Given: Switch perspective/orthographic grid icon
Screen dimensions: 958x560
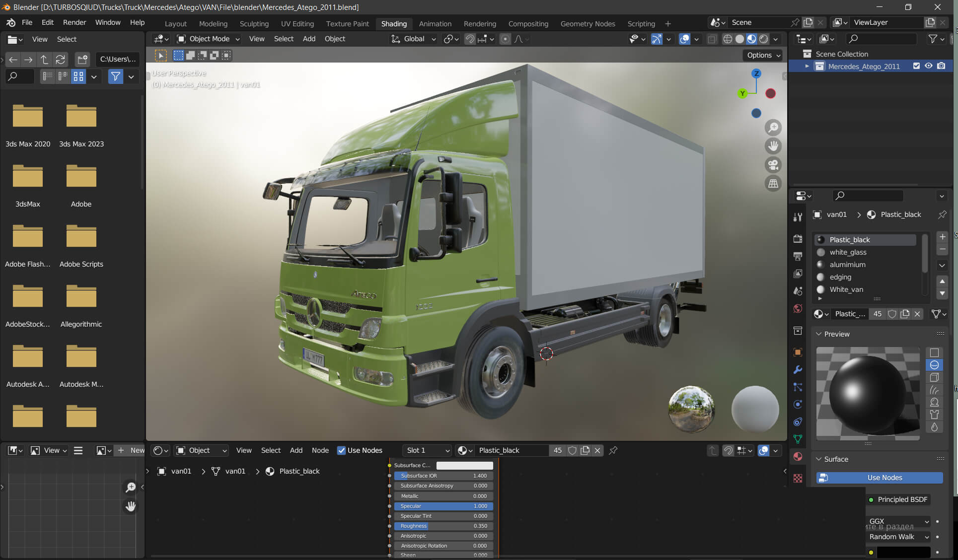Looking at the screenshot, I should pyautogui.click(x=773, y=183).
